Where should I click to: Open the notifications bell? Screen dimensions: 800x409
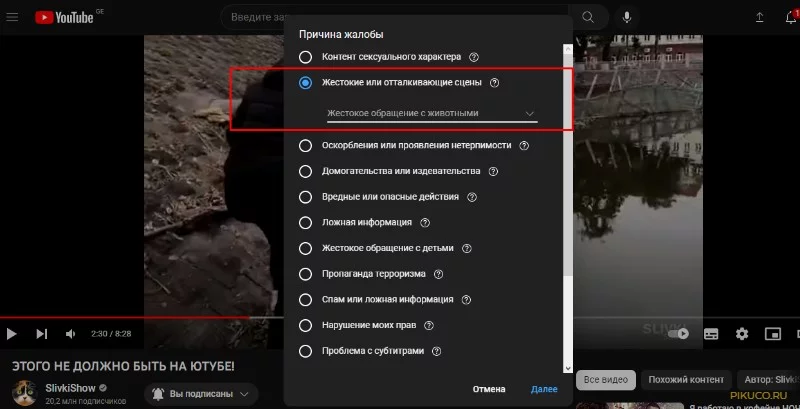(x=791, y=17)
